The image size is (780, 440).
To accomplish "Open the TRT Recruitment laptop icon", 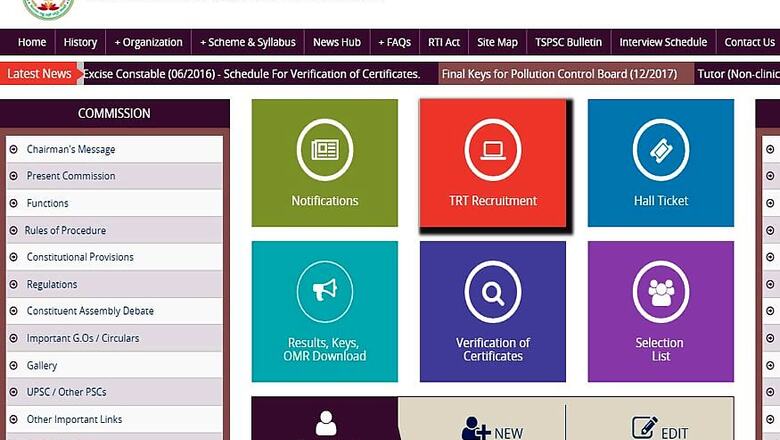I will (493, 150).
